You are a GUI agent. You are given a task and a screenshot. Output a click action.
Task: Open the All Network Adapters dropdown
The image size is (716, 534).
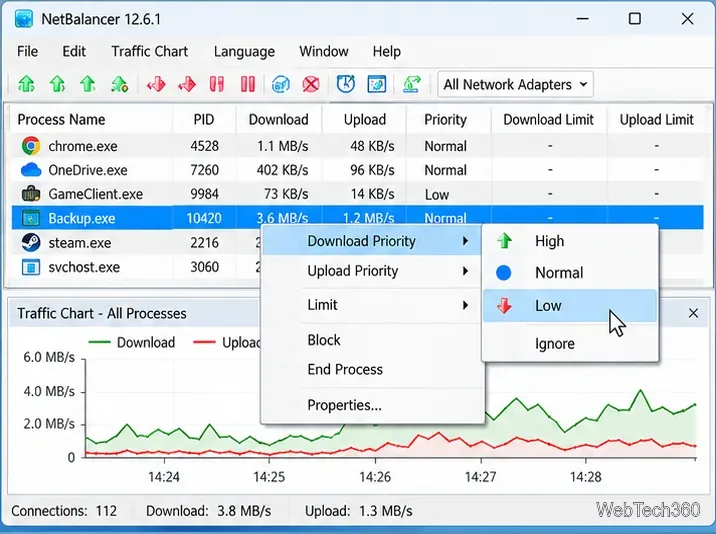[x=515, y=85]
